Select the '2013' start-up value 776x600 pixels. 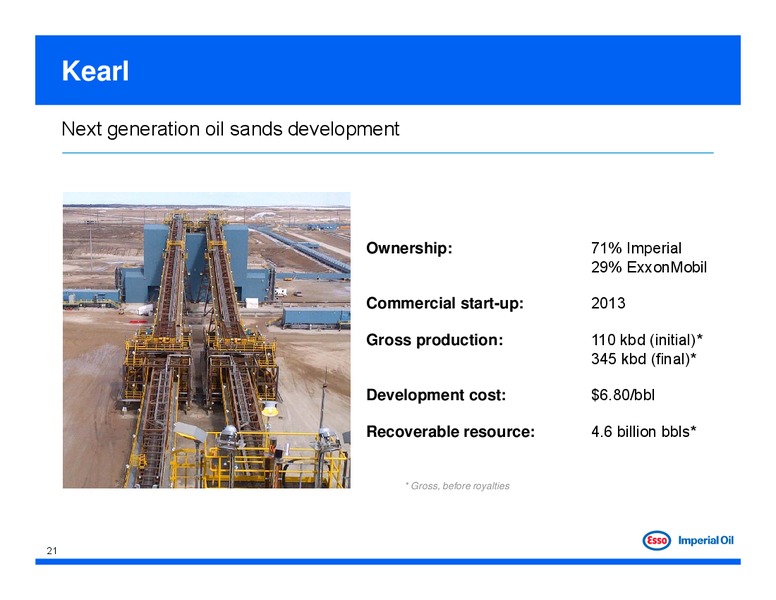point(608,303)
